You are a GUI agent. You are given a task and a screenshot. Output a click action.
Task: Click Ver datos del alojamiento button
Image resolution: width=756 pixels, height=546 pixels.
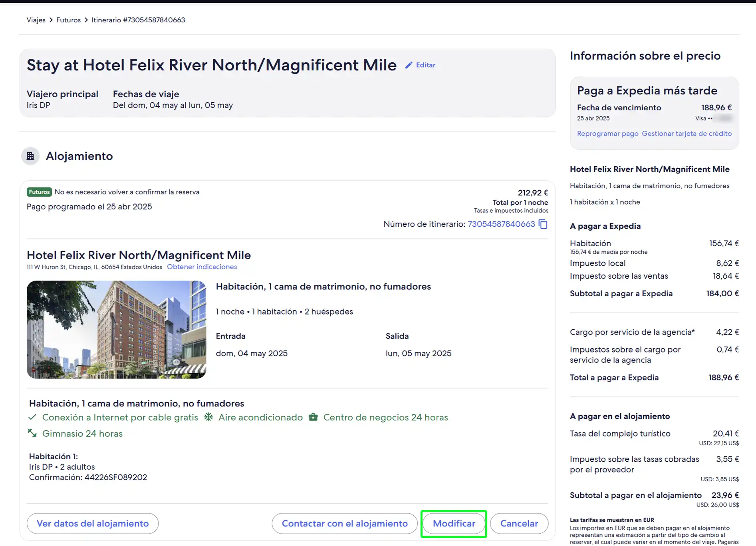pyautogui.click(x=93, y=524)
